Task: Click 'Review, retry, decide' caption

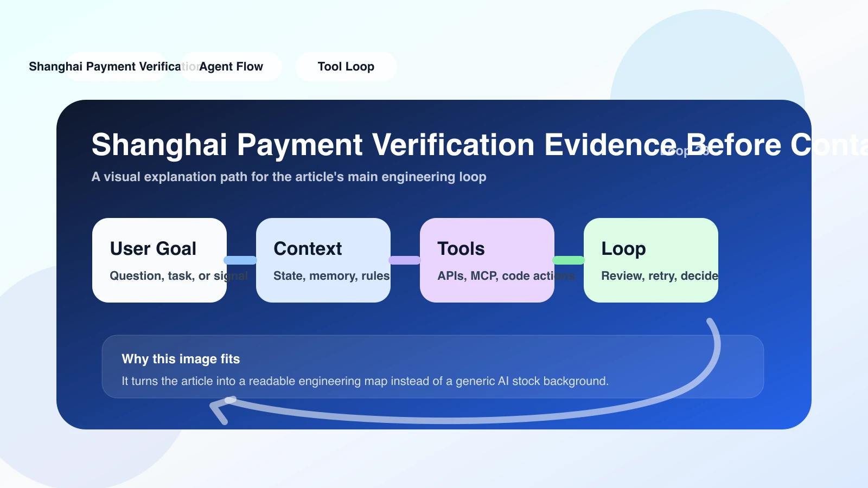Action: coord(660,276)
